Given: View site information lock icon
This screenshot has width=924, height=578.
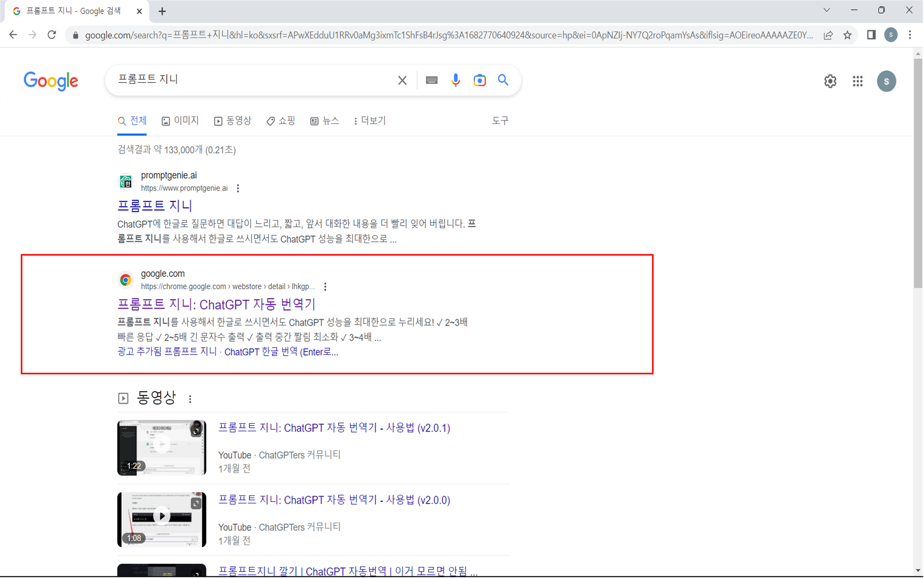Looking at the screenshot, I should [76, 35].
